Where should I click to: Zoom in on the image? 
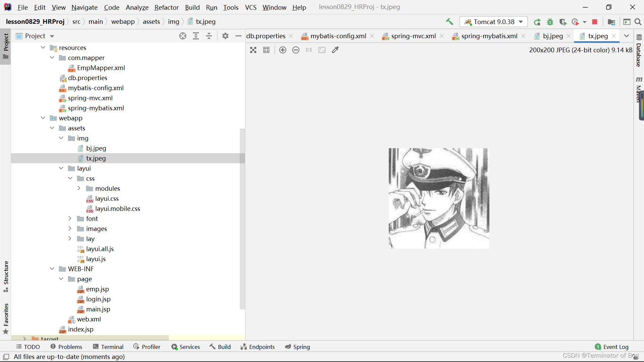[283, 50]
